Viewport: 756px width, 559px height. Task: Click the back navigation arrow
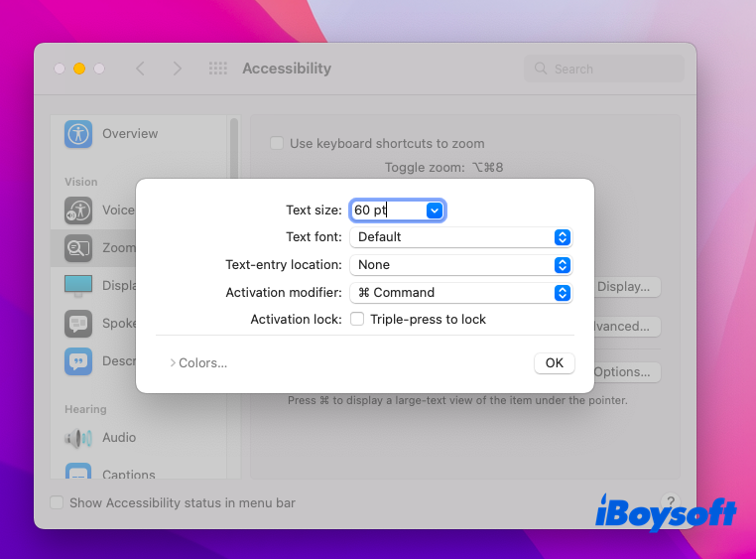coord(140,69)
